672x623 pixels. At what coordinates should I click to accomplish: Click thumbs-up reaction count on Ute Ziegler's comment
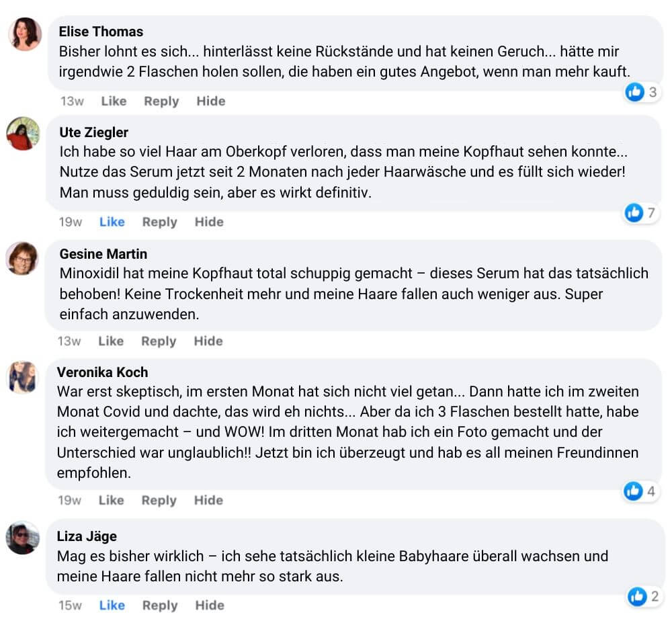tap(642, 213)
